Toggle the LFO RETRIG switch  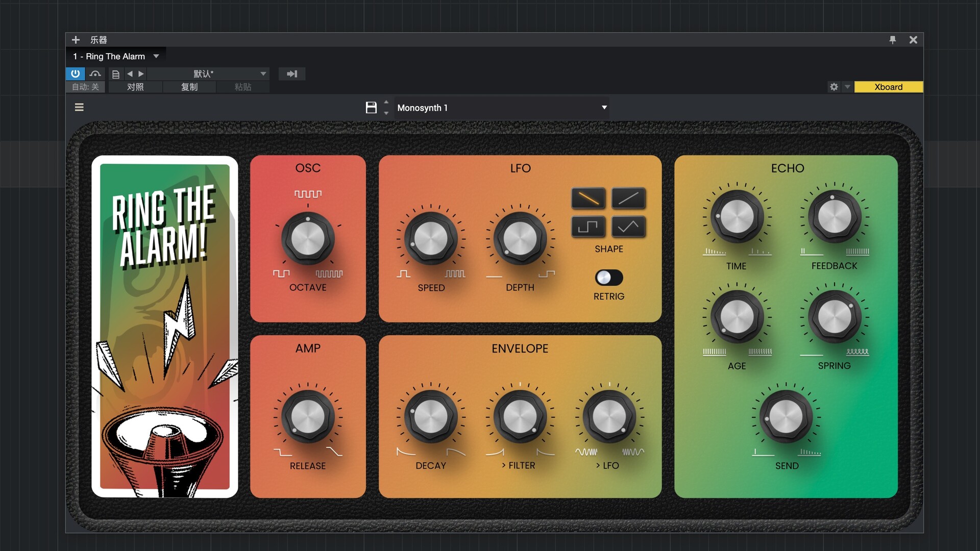pos(608,278)
